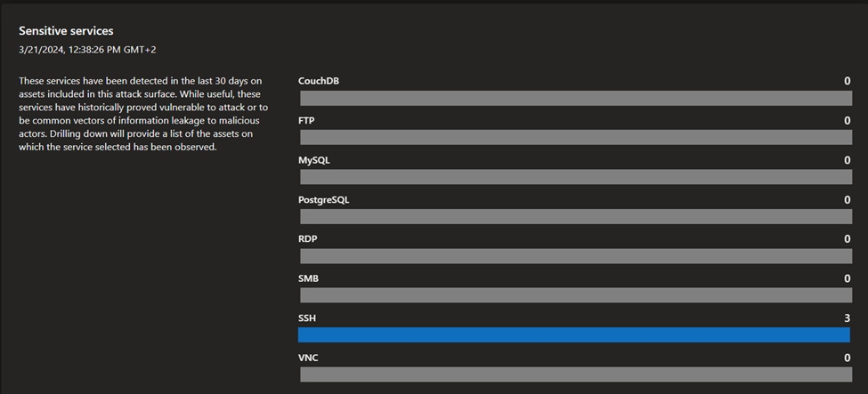The height and width of the screenshot is (394, 868).
Task: Click the CouchDB label
Action: 319,81
